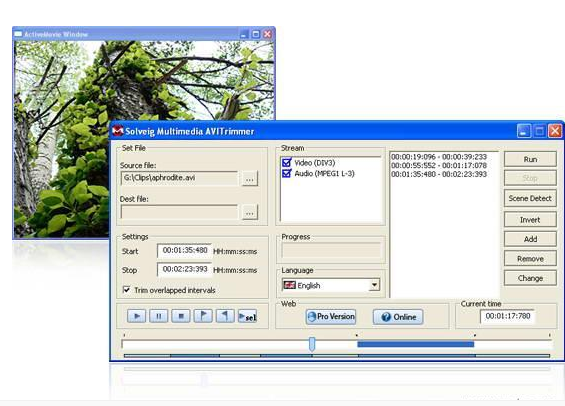Open the Pro Version web link
The image size is (565, 406).
click(x=331, y=317)
